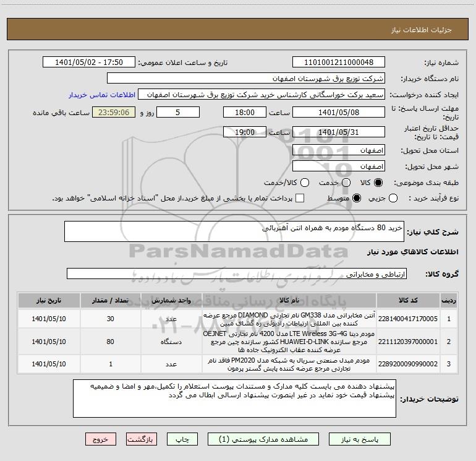476x461 pixels.
Task: Click the deadline time field 18:00
Action: pos(245,112)
